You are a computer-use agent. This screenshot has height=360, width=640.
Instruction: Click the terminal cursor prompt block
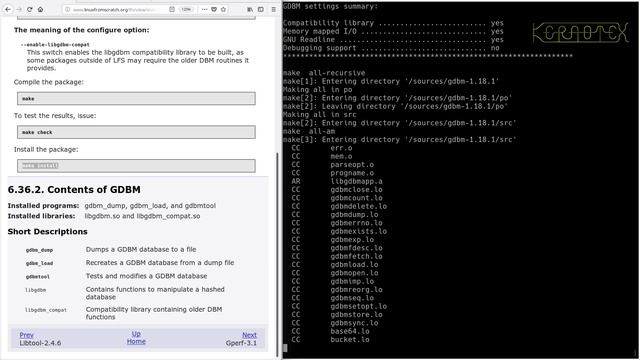tap(285, 348)
